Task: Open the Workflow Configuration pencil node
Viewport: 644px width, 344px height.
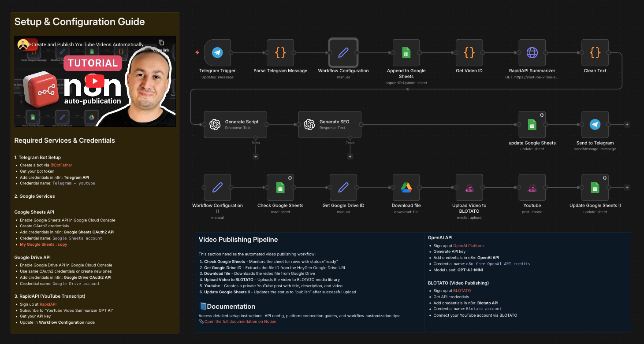Action: pos(343,52)
